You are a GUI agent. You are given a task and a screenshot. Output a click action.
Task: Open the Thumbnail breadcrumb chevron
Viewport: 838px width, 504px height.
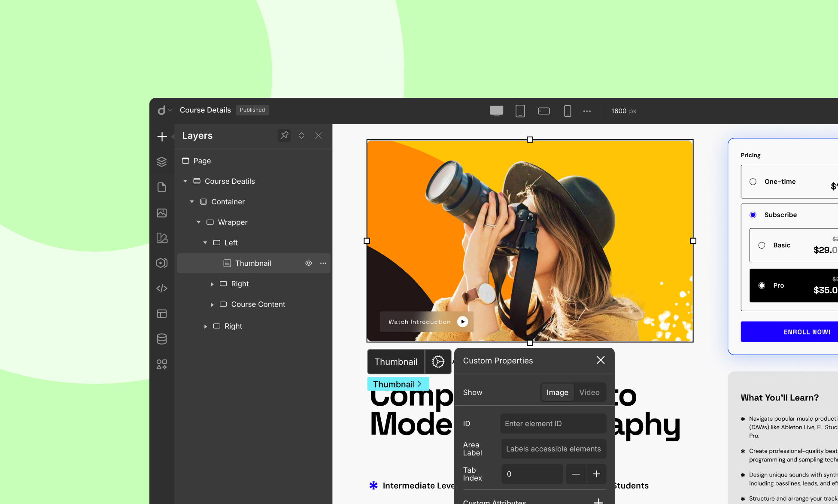419,384
